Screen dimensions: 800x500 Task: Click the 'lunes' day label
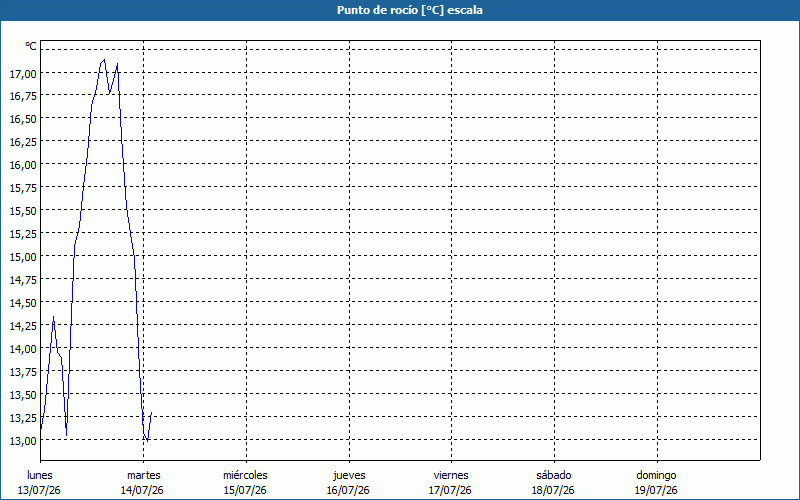(40, 475)
